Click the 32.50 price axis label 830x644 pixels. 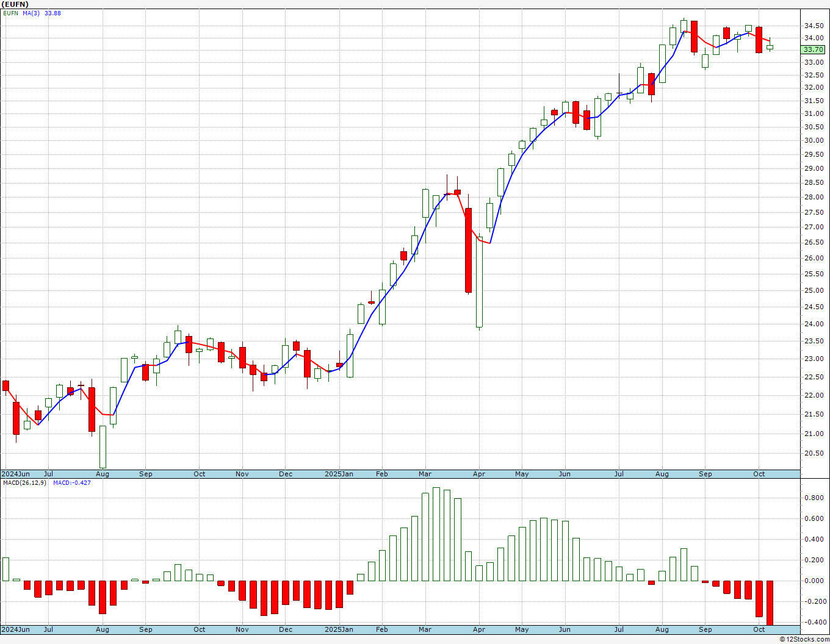pos(814,76)
